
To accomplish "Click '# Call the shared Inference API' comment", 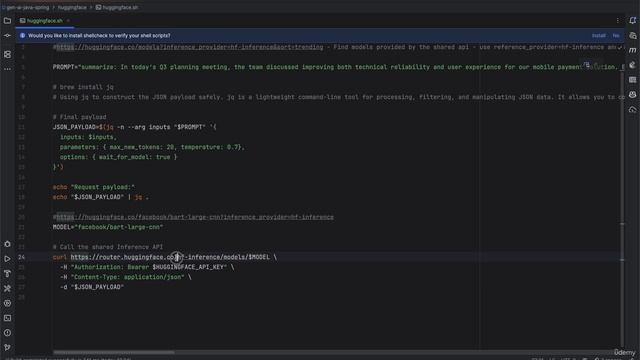I will 108,247.
